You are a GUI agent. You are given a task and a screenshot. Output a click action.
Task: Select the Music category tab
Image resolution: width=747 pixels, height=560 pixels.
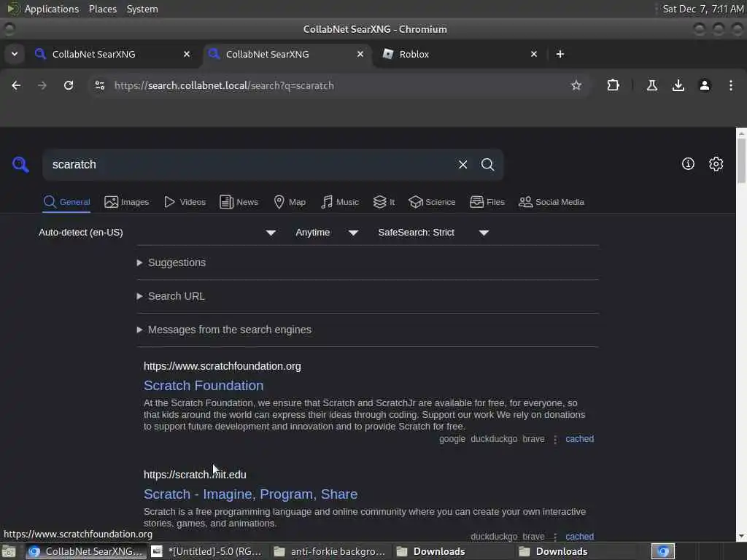340,203
